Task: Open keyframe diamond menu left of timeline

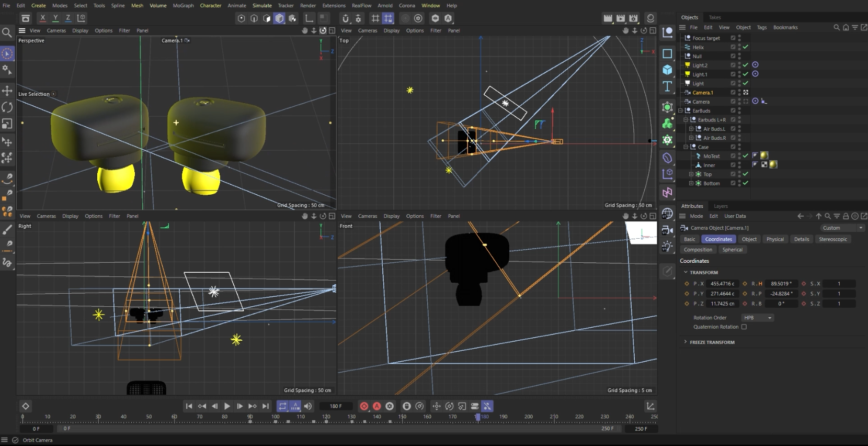Action: click(x=26, y=406)
